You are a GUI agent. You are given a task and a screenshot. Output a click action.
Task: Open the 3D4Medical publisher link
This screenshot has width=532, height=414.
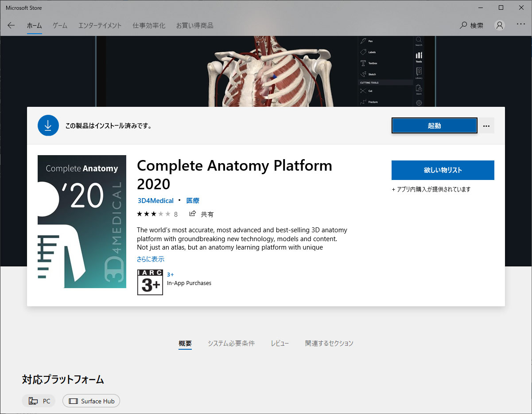[x=155, y=201]
